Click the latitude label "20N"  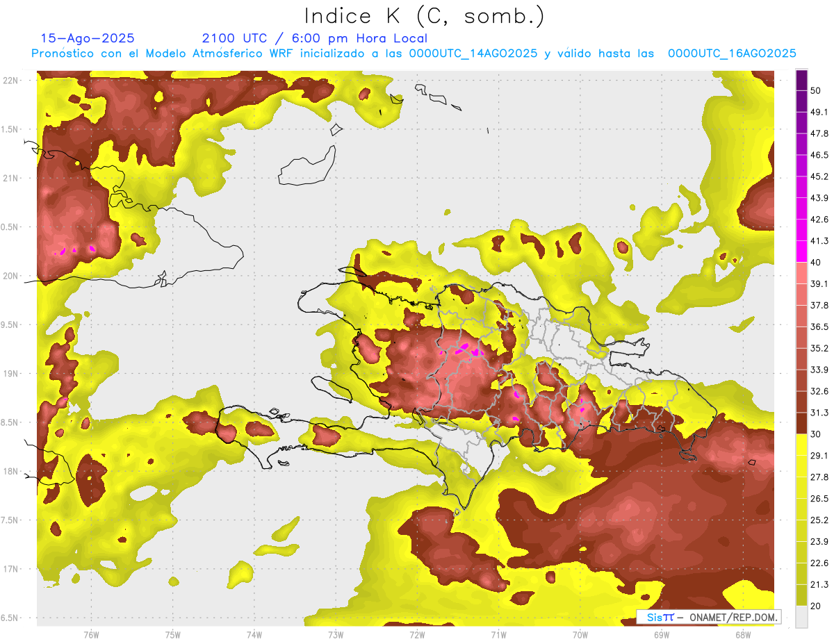pos(10,276)
